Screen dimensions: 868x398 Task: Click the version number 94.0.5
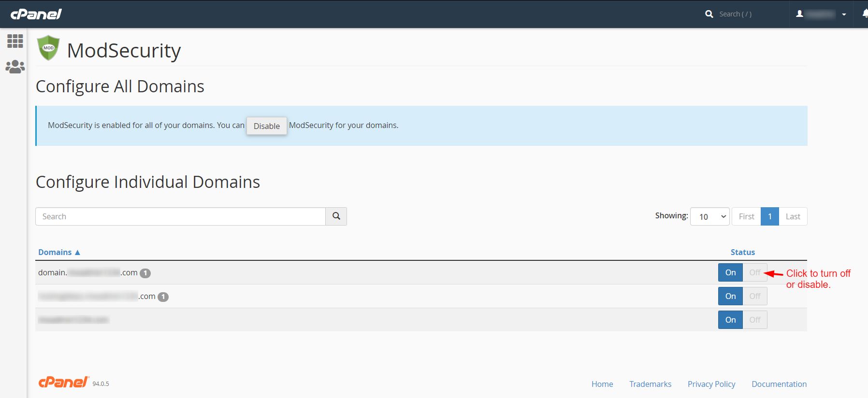[101, 384]
